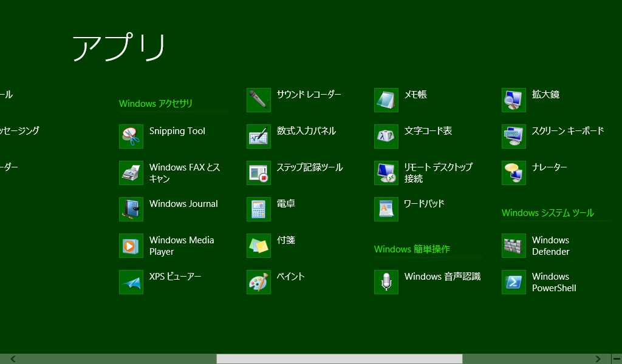Launch the Windows PowerShell icon

[514, 282]
